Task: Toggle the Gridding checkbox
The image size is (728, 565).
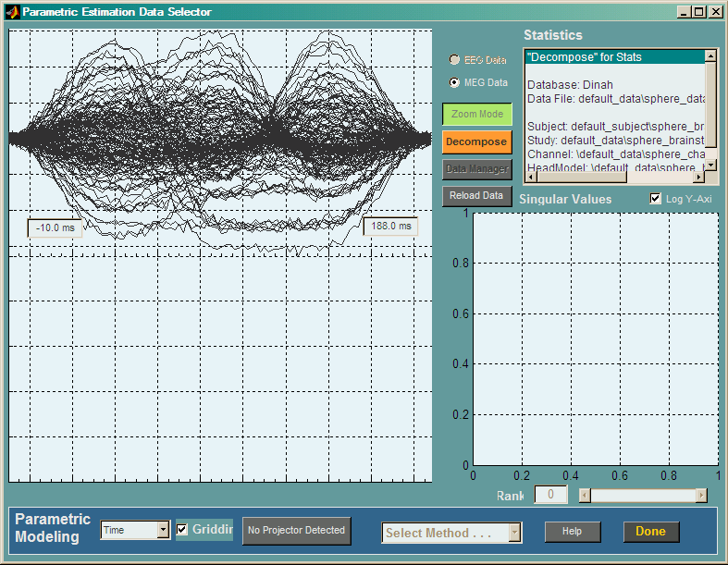Action: pos(182,530)
